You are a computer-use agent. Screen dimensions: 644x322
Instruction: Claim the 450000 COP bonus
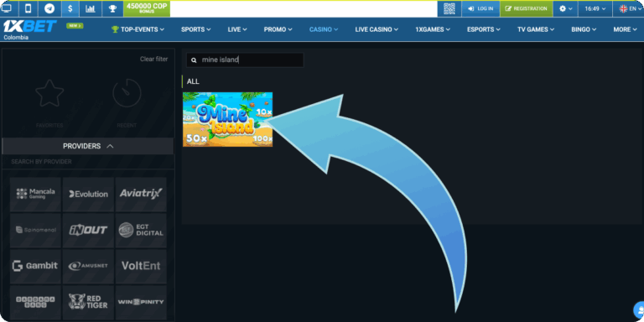tap(147, 8)
